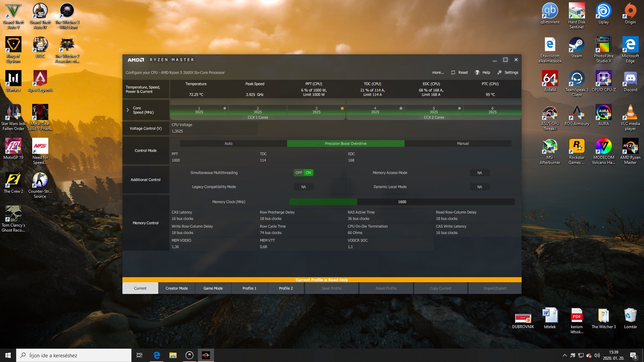Select Precision Boost Overdrive mode

pyautogui.click(x=345, y=143)
